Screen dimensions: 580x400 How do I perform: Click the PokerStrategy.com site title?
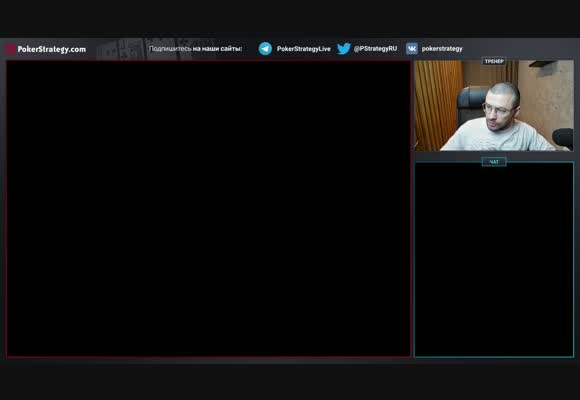tap(52, 49)
